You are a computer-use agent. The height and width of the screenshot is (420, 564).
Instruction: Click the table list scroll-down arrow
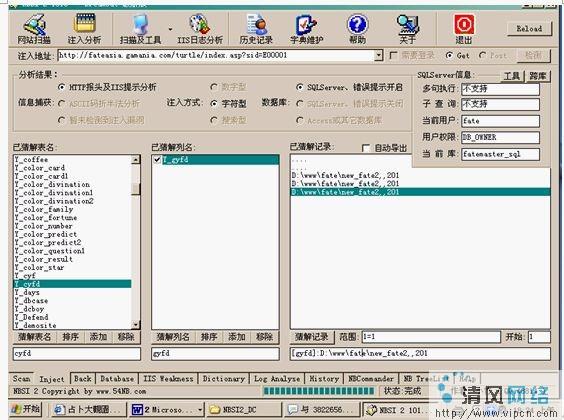[136, 325]
